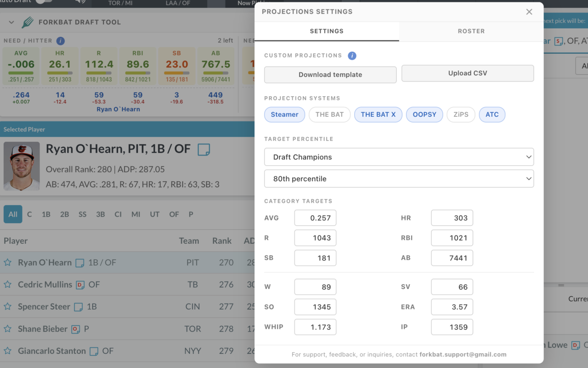588x368 pixels.
Task: Click the AVG category target field
Action: pyautogui.click(x=315, y=218)
